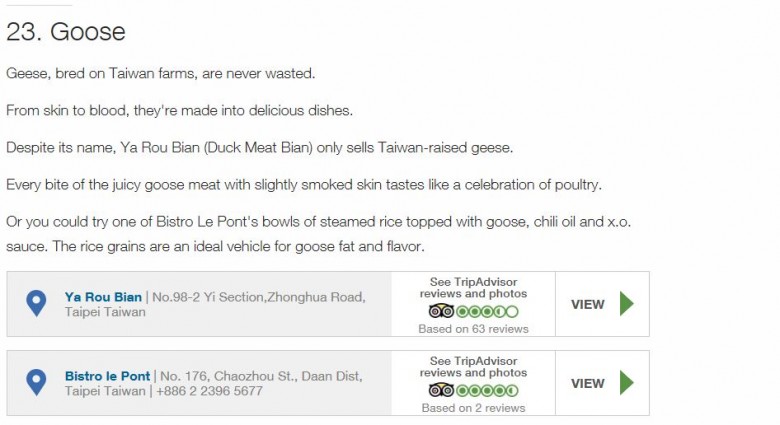
Task: Click the map pin beside Bistro le Pont
Action: pos(36,382)
